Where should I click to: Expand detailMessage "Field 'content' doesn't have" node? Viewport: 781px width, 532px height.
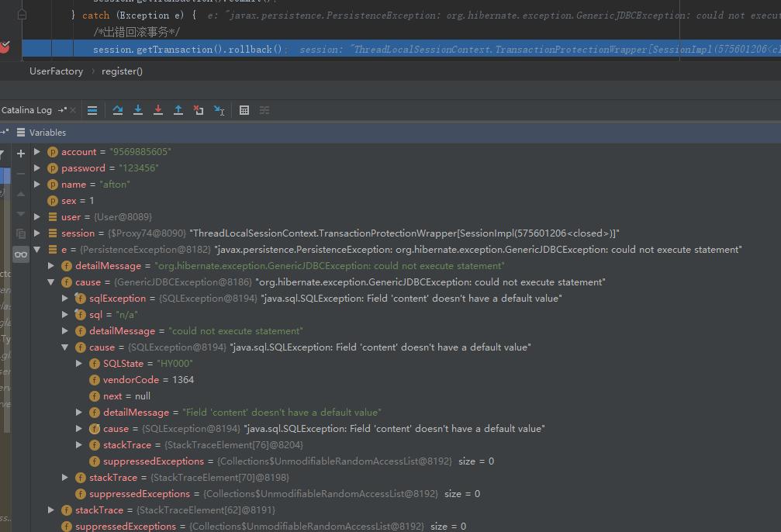[78, 413]
